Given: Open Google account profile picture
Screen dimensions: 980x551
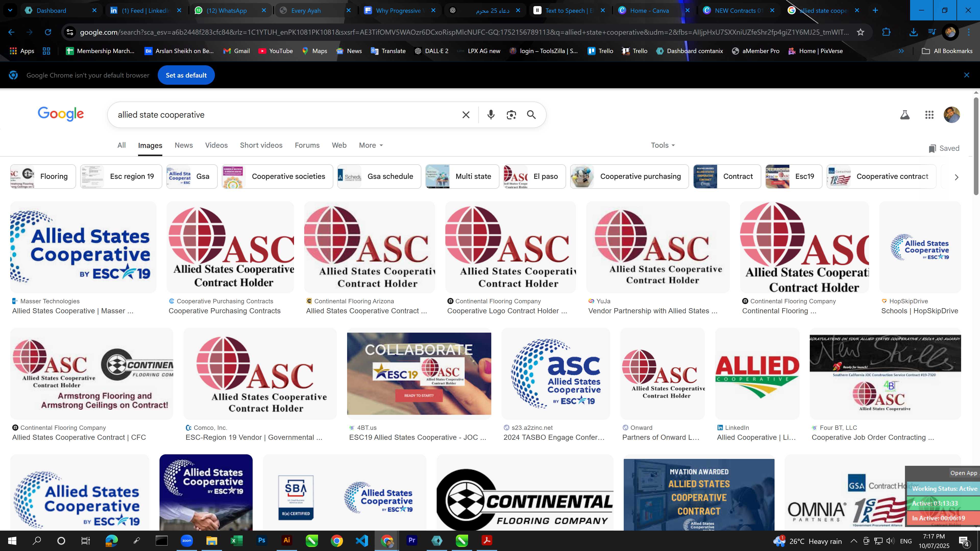Looking at the screenshot, I should 952,115.
